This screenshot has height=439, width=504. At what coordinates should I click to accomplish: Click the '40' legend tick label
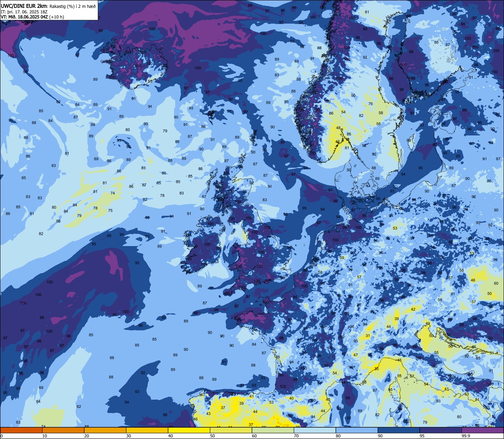point(170,436)
